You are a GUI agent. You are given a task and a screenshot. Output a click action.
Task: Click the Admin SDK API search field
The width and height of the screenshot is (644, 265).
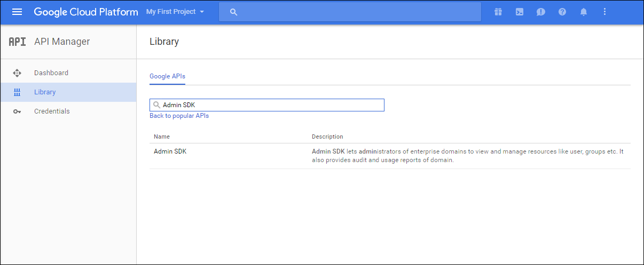(272, 105)
